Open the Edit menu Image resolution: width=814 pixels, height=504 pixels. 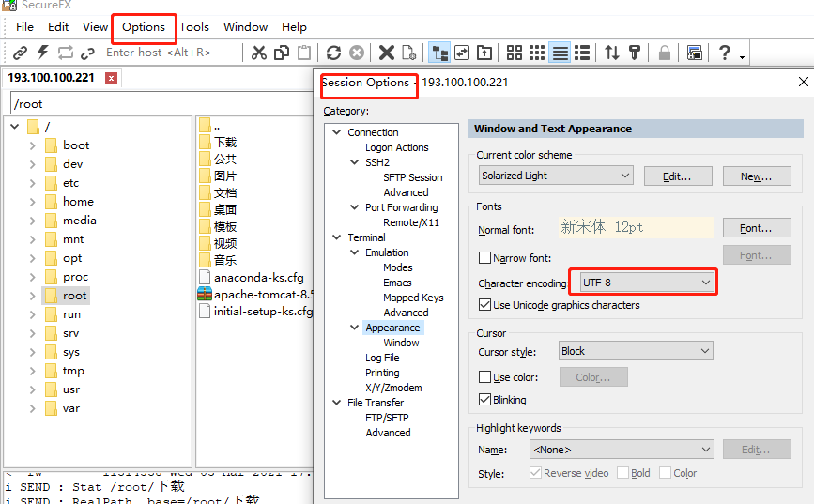coord(58,27)
